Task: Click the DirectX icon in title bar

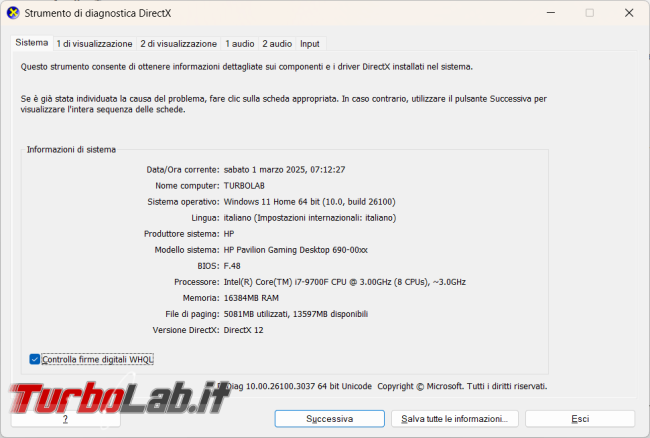Action: pos(13,13)
